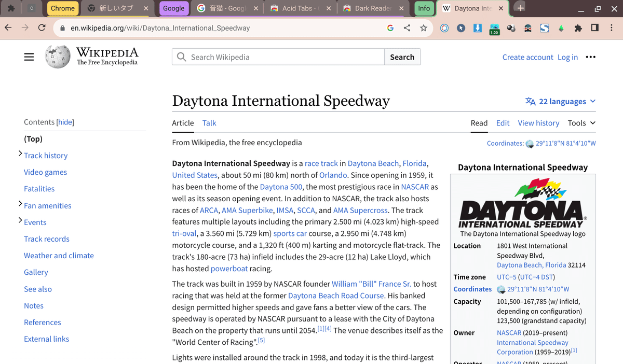The width and height of the screenshot is (623, 364).
Task: Click the browser back arrow
Action: (8, 28)
